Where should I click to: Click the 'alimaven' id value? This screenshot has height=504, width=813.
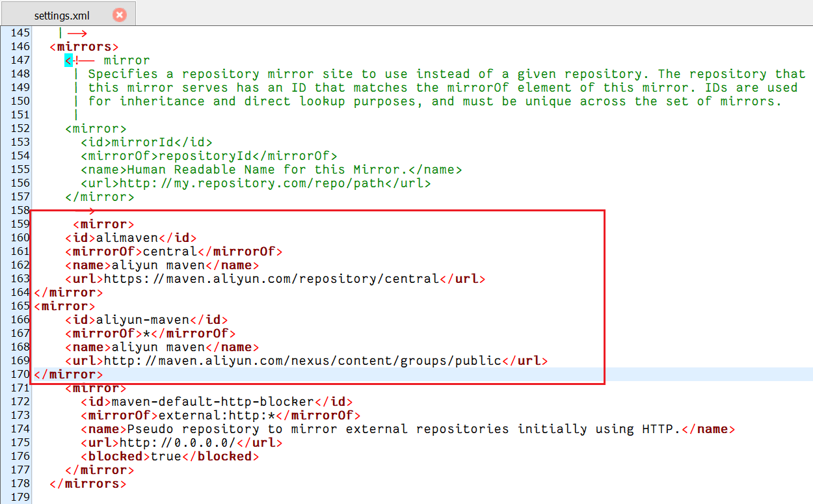coord(127,237)
